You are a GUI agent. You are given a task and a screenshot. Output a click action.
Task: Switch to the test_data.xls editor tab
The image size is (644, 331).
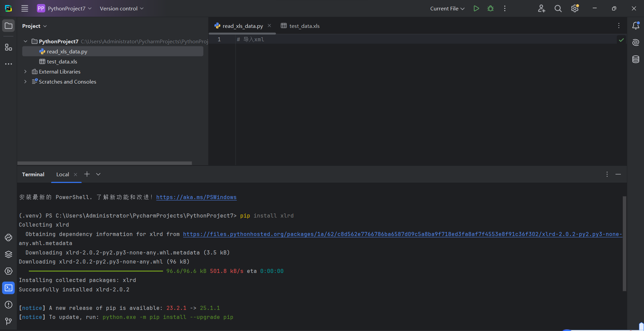304,26
